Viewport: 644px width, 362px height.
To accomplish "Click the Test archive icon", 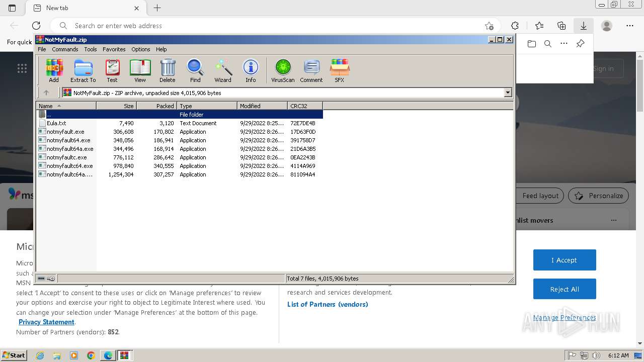I will (x=112, y=70).
